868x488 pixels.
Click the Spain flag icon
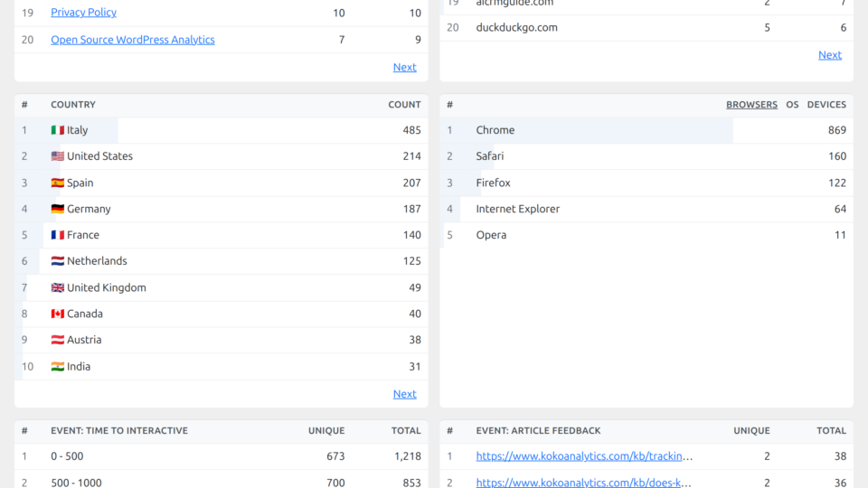[x=58, y=183]
